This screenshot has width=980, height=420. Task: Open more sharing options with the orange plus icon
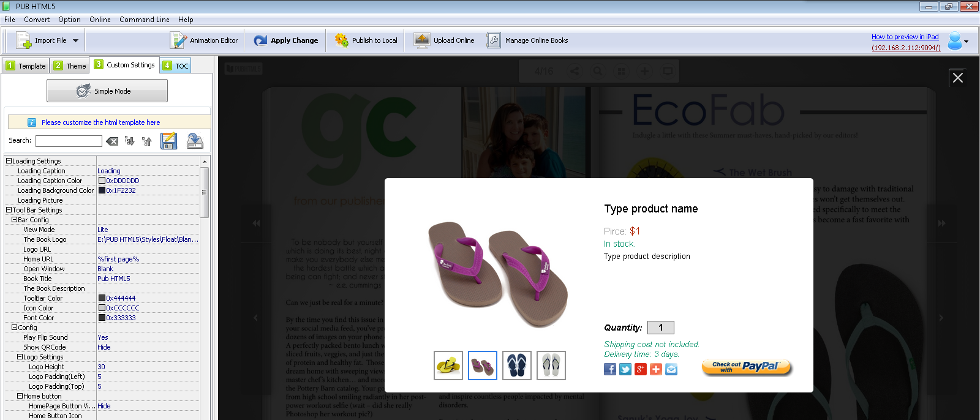[x=656, y=369]
